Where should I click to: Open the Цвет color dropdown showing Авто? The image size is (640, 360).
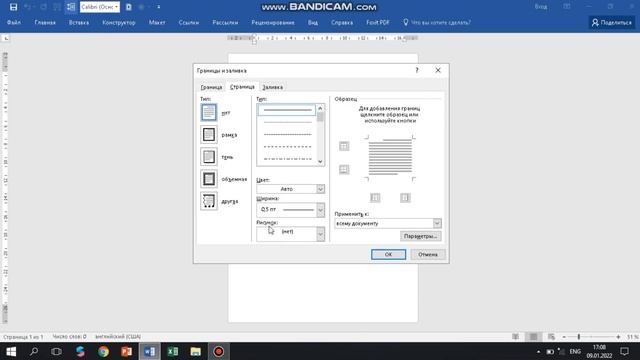tap(291, 189)
